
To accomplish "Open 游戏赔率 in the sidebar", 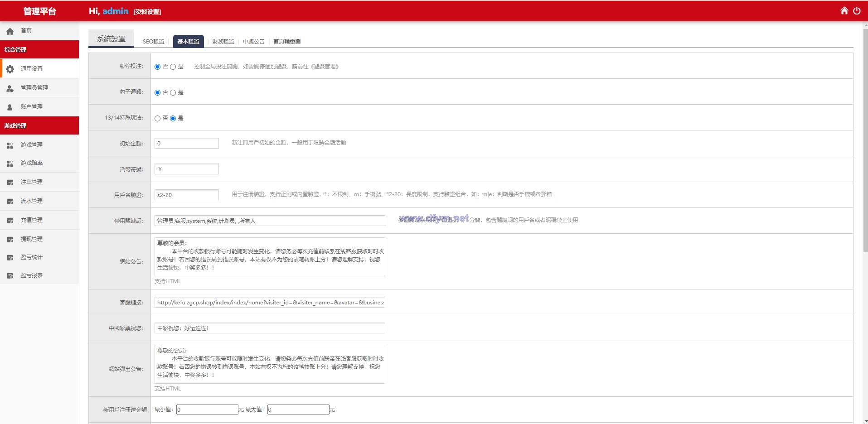I will [x=39, y=163].
